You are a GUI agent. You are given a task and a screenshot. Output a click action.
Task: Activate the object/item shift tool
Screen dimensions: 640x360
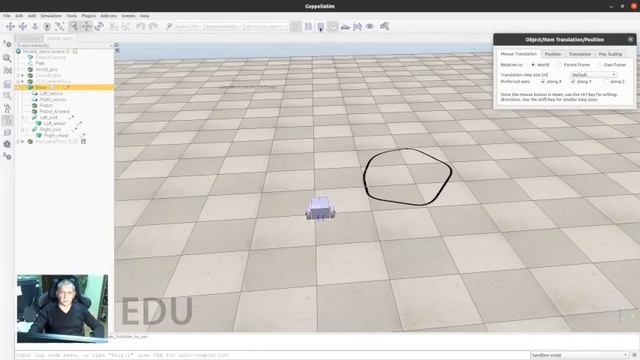86,27
